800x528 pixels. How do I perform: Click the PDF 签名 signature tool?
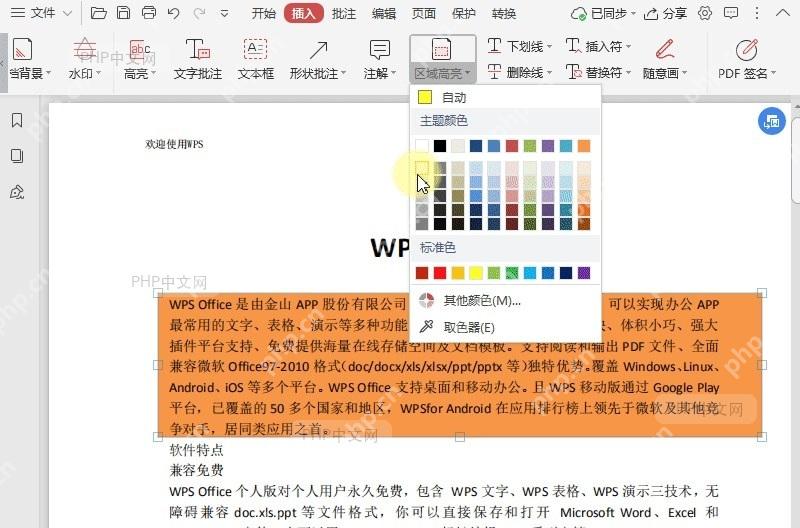tap(746, 60)
